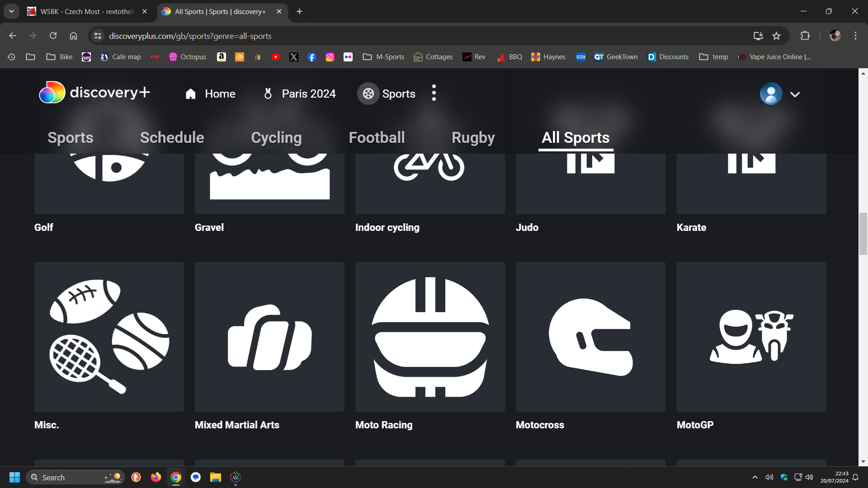Open a new browser tab
The image size is (868, 488).
[299, 11]
